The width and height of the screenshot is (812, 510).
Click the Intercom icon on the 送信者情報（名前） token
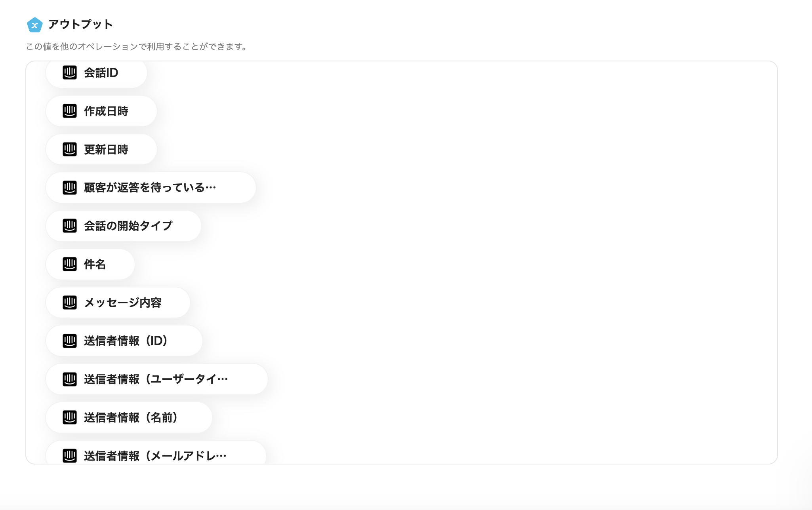pyautogui.click(x=70, y=417)
